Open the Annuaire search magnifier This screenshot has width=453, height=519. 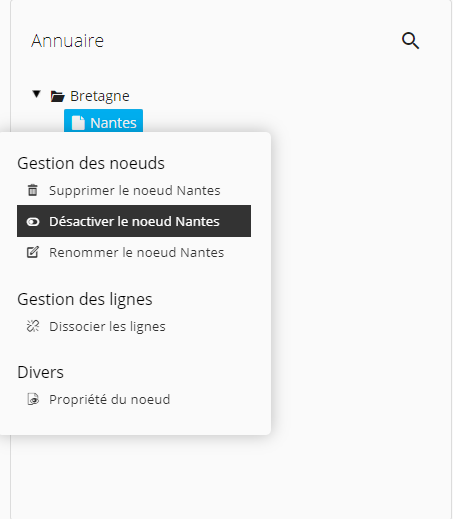tap(410, 41)
